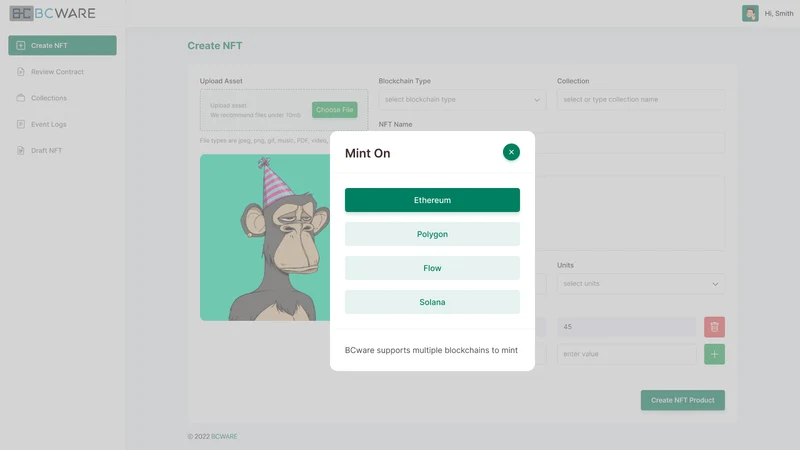800x450 pixels.
Task: Click the Draft NFT file icon
Action: tap(20, 151)
